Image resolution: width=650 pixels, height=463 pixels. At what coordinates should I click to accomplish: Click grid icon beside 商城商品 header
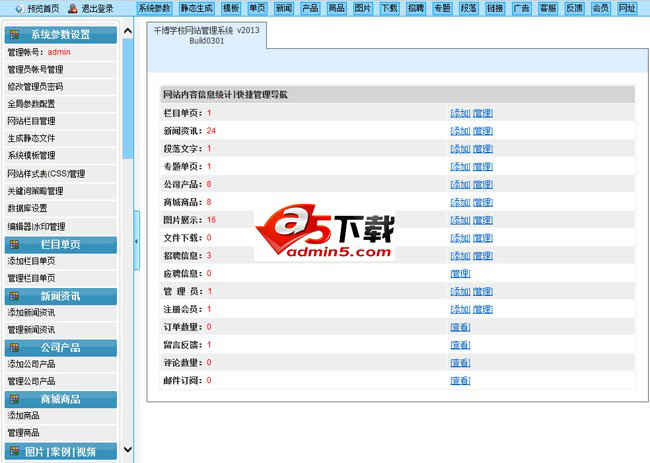click(x=15, y=399)
